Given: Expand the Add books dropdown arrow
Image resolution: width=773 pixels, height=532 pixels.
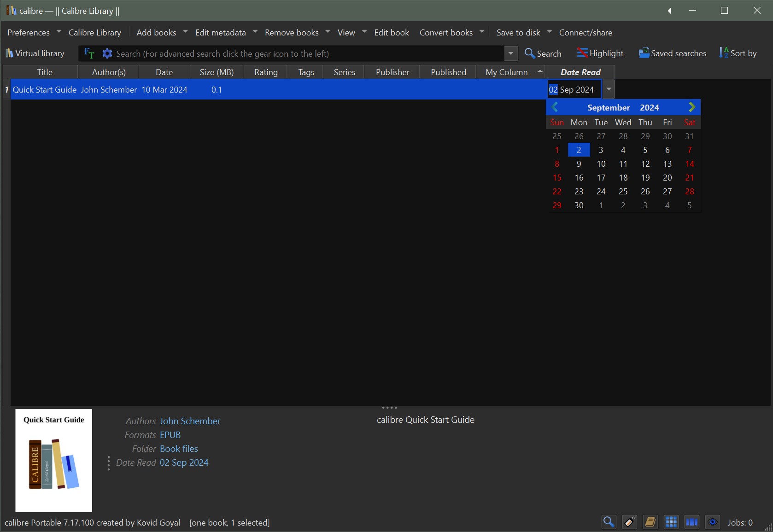Looking at the screenshot, I should click(x=185, y=32).
